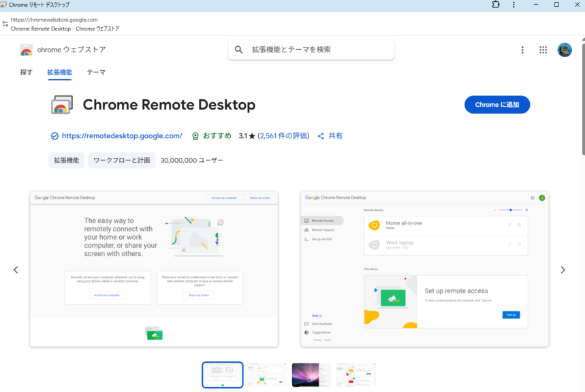This screenshot has height=392, width=585.
Task: Click the Chrome Web Store rainbow logo
Action: (26, 50)
